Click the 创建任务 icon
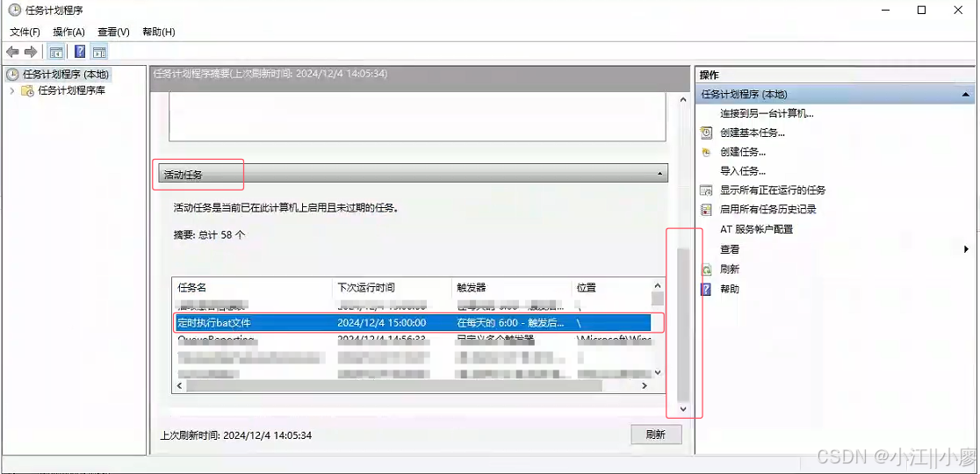 [x=706, y=152]
